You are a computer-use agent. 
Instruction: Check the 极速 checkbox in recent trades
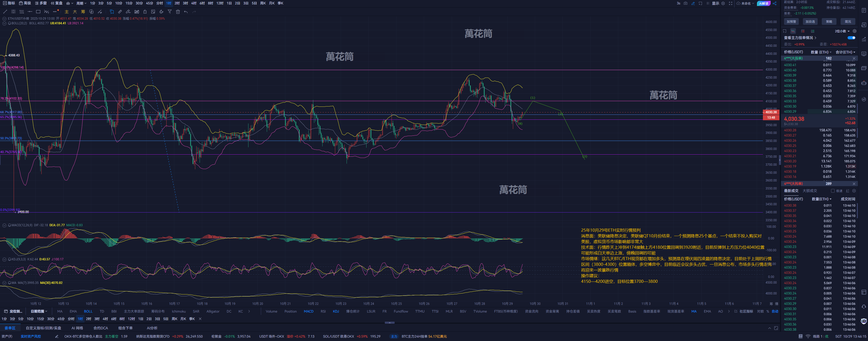[833, 191]
